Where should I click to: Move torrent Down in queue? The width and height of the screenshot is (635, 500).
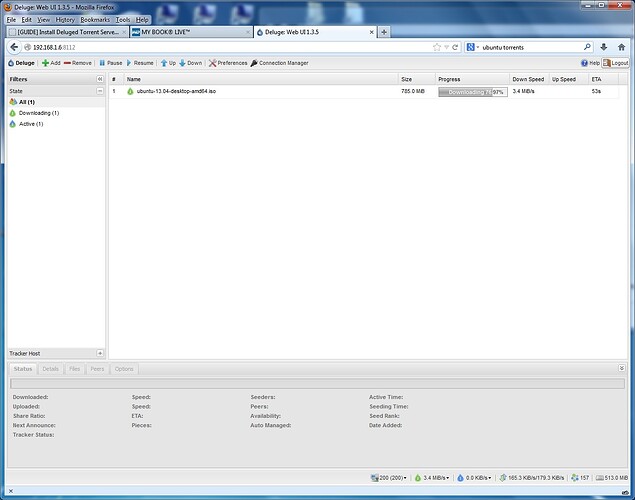pos(190,63)
